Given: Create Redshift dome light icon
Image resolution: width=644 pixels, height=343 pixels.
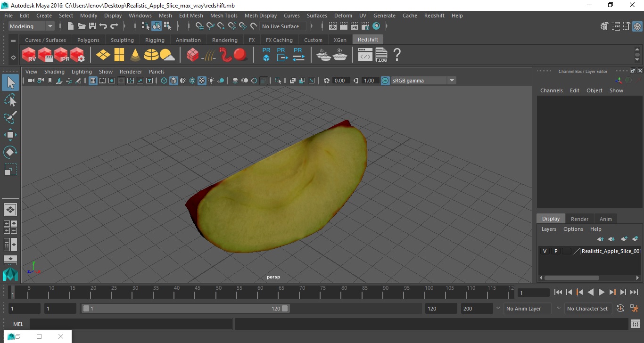Looking at the screenshot, I should [x=151, y=55].
